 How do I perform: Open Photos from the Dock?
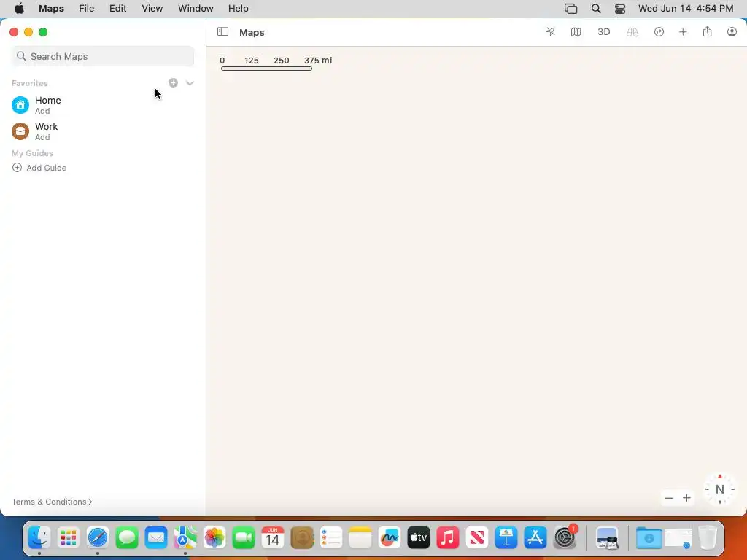214,538
